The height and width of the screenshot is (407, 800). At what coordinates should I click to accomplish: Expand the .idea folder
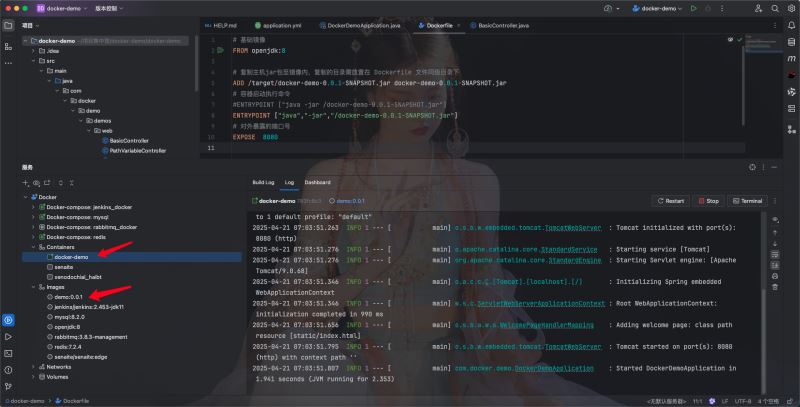(x=34, y=51)
